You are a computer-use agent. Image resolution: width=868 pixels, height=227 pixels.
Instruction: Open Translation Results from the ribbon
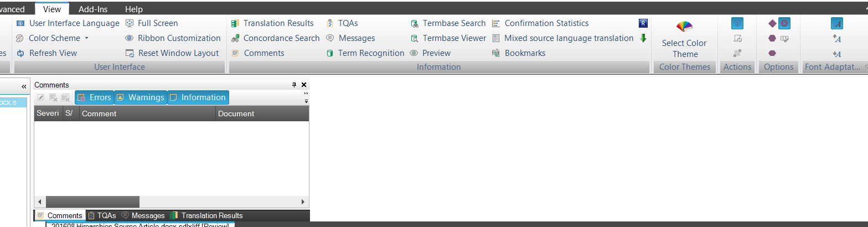coord(272,23)
